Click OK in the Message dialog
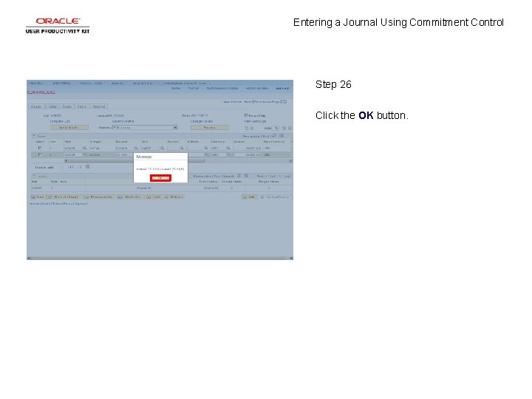 (160, 178)
